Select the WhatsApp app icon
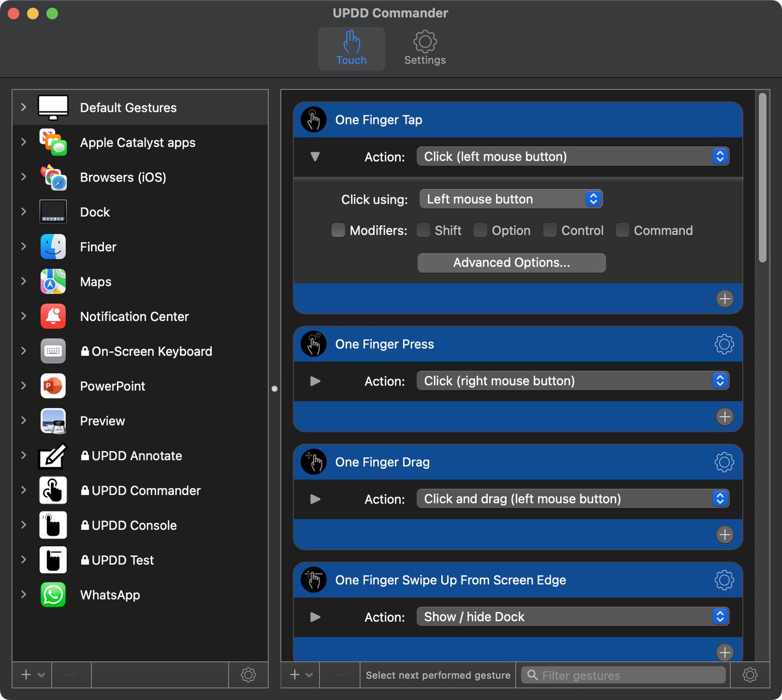Image resolution: width=782 pixels, height=700 pixels. pyautogui.click(x=53, y=595)
